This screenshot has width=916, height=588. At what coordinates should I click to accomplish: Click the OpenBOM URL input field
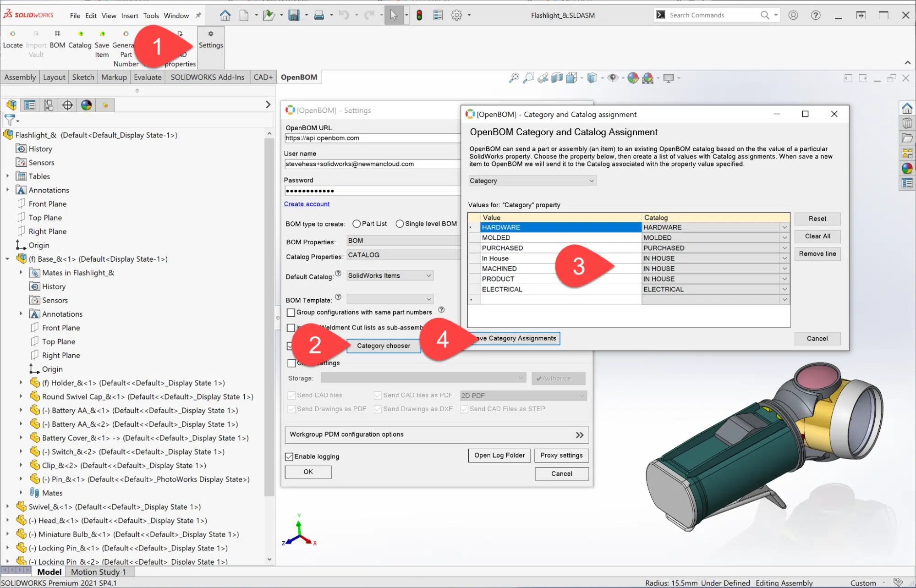click(x=373, y=138)
